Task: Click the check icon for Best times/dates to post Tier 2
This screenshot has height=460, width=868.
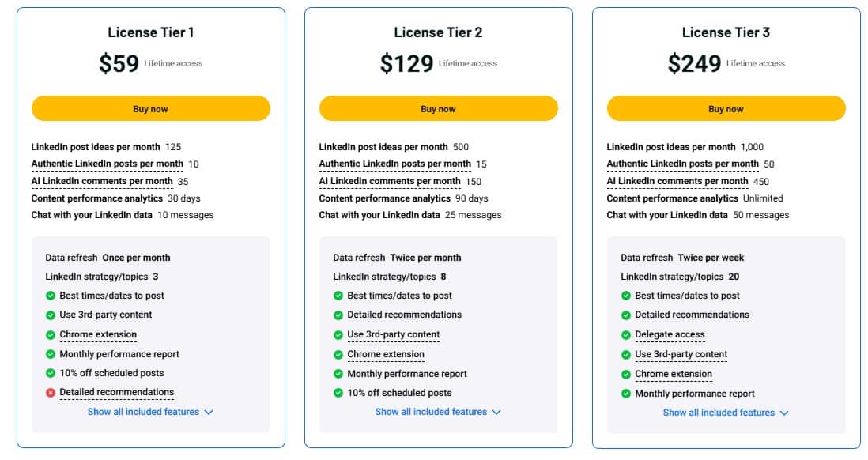Action: [x=340, y=296]
